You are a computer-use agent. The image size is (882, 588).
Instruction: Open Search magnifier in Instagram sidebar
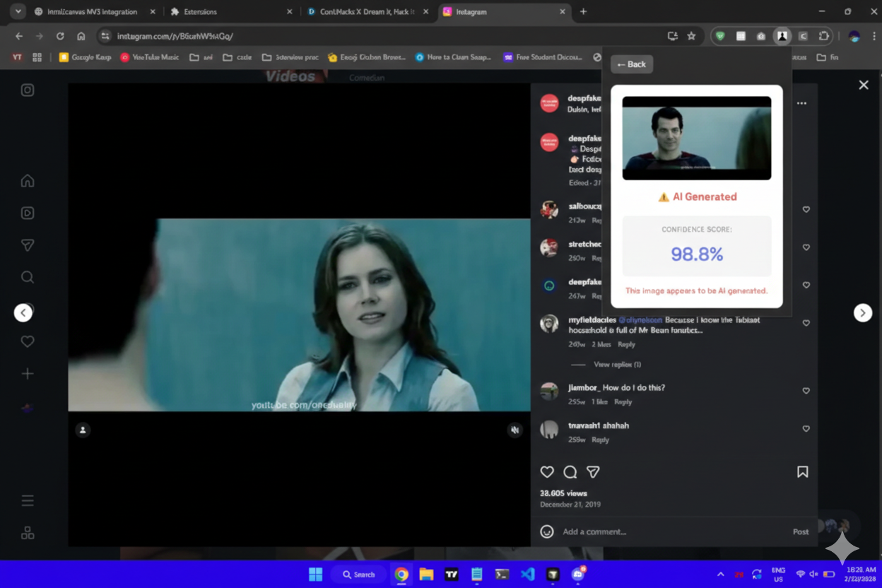(28, 277)
